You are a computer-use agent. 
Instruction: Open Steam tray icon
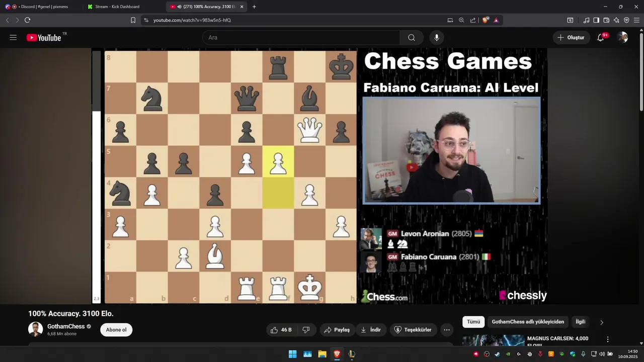497,354
